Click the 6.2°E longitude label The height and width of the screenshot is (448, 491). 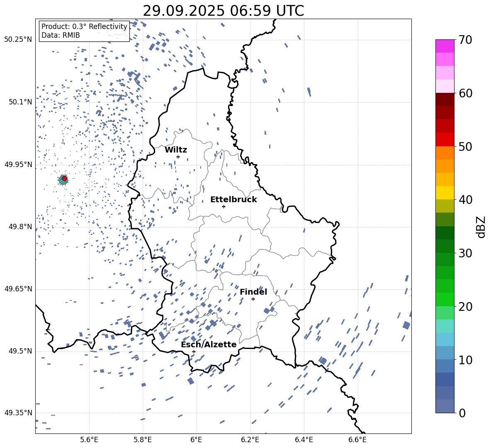point(250,440)
